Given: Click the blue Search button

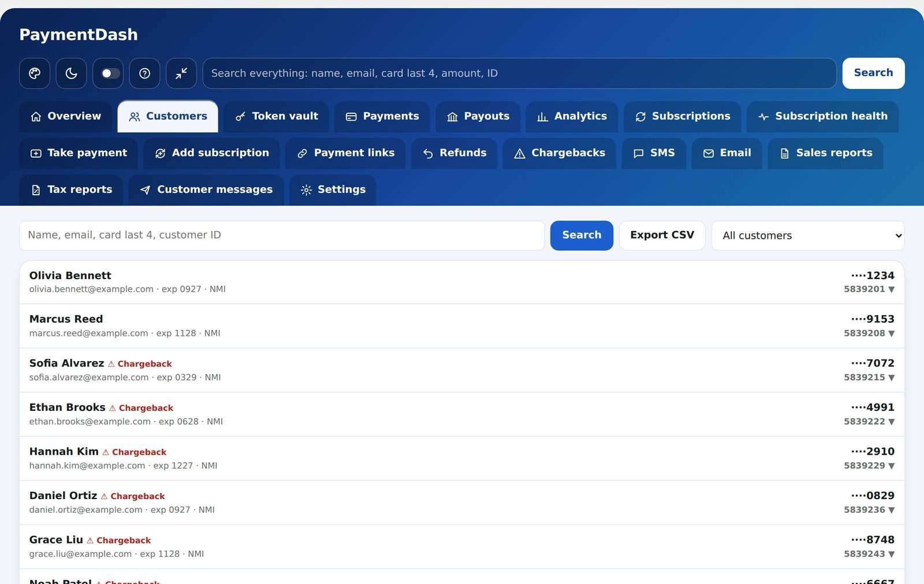Looking at the screenshot, I should tap(582, 236).
